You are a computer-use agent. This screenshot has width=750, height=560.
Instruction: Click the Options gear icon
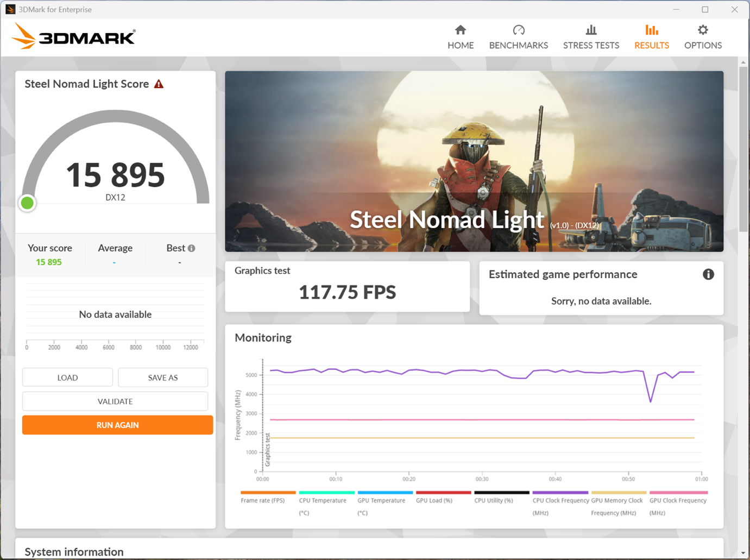pyautogui.click(x=703, y=30)
